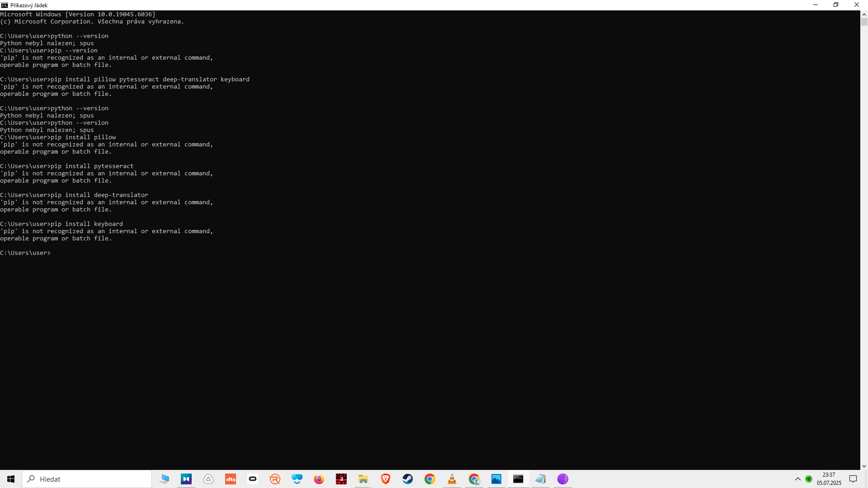The height and width of the screenshot is (488, 868).
Task: Open Command Prompt system menu icon
Action: click(5, 5)
